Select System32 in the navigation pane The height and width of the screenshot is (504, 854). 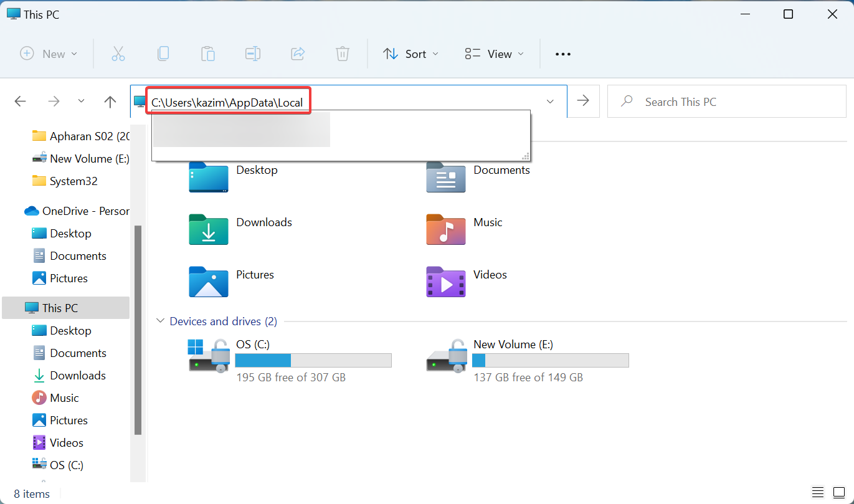[74, 181]
